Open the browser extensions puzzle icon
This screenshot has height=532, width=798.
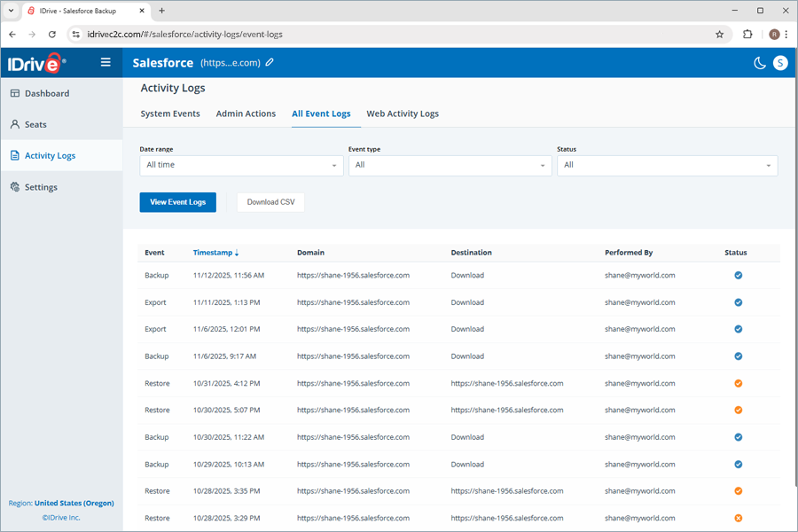[747, 34]
